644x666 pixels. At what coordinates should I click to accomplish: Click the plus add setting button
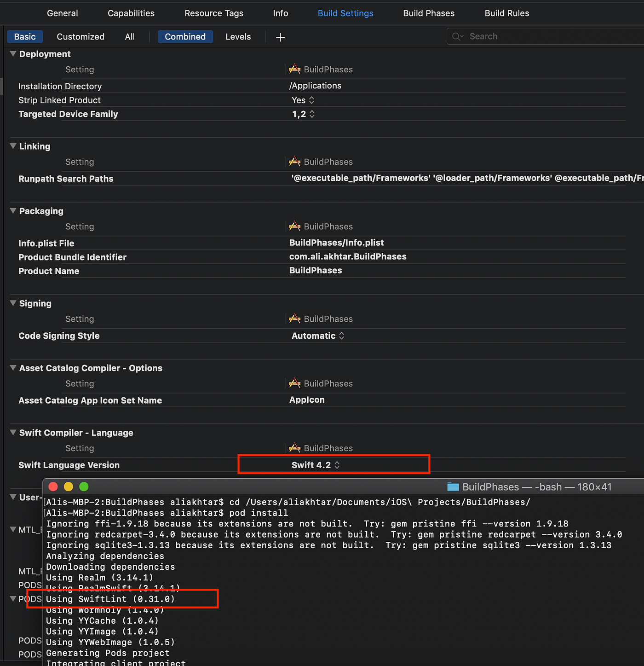click(x=280, y=37)
